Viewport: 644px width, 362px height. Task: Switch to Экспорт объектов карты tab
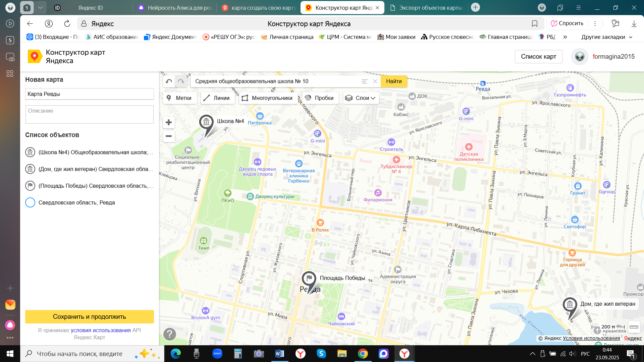[426, 7]
